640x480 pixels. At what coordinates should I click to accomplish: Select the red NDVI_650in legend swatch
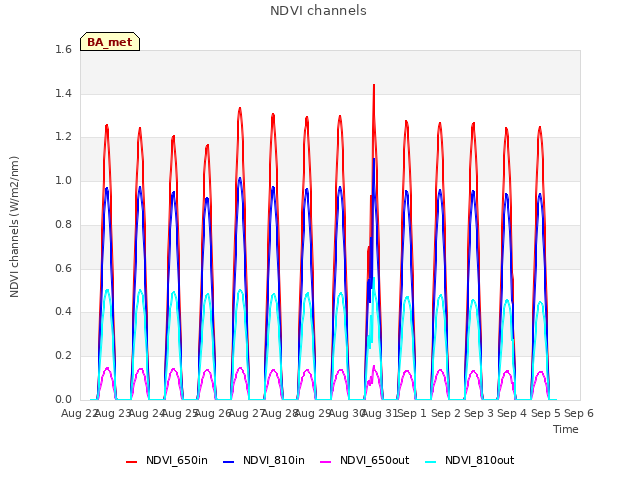(131, 462)
